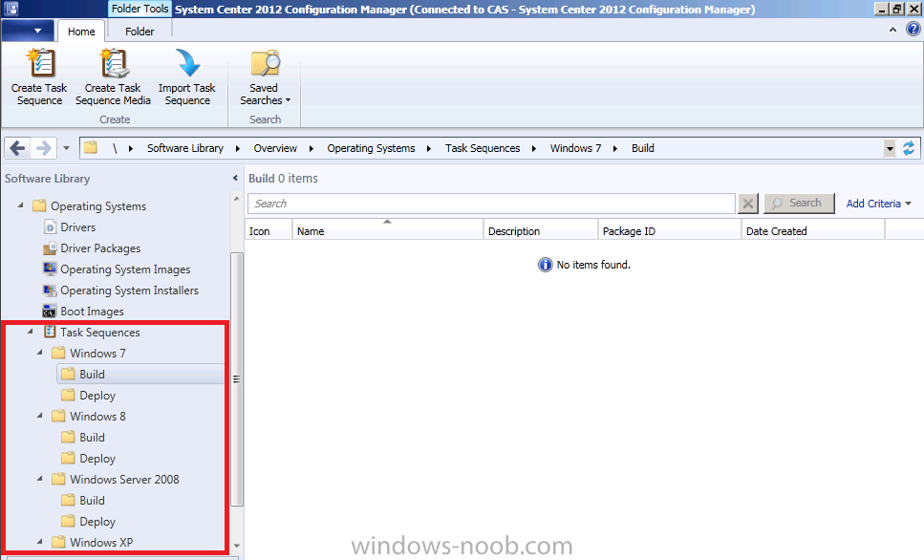Select Deploy folder under Windows Server 2008

click(97, 522)
